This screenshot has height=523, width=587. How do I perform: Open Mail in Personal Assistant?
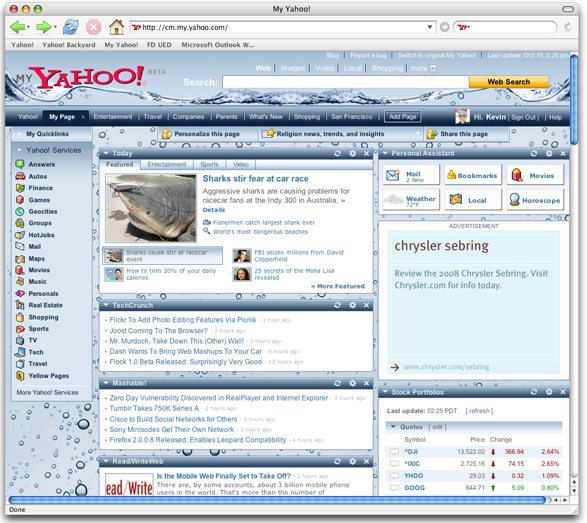coord(411,176)
